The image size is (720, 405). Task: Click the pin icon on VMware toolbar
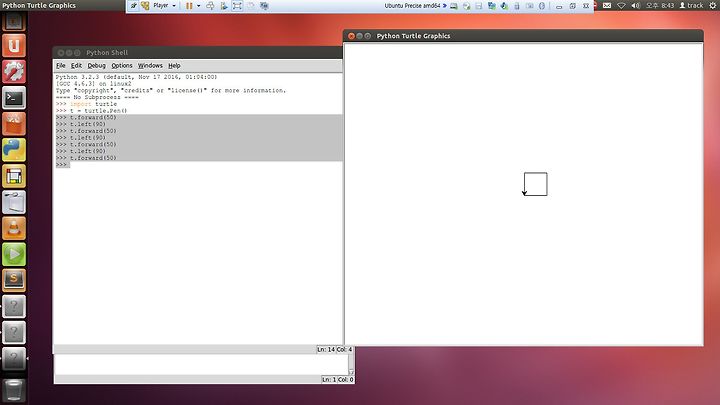(133, 6)
